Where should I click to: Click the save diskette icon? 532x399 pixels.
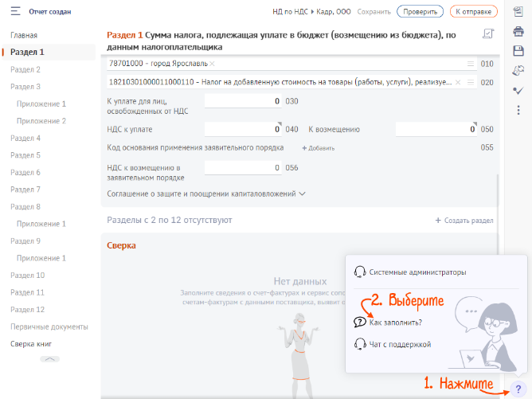pos(518,51)
